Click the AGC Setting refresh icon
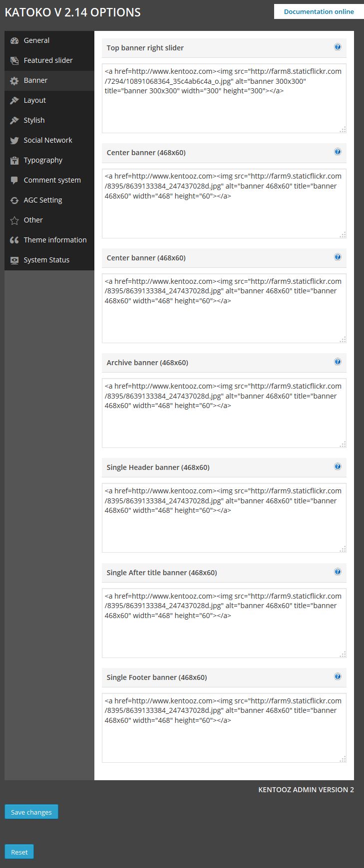The image size is (364, 868). pos(14,201)
